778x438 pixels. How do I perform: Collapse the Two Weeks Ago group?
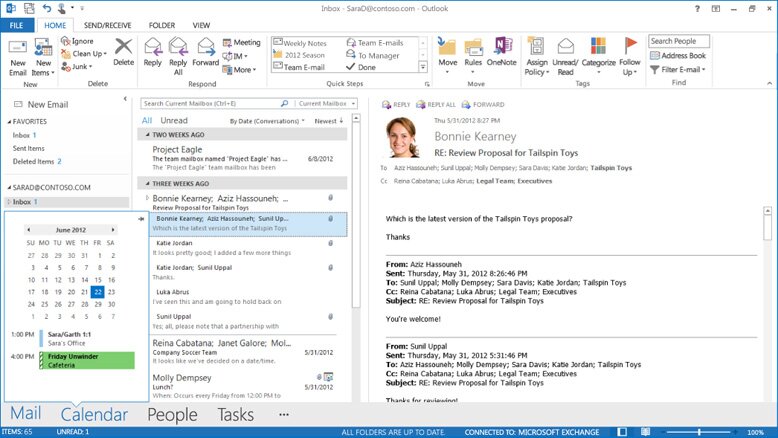tap(147, 135)
